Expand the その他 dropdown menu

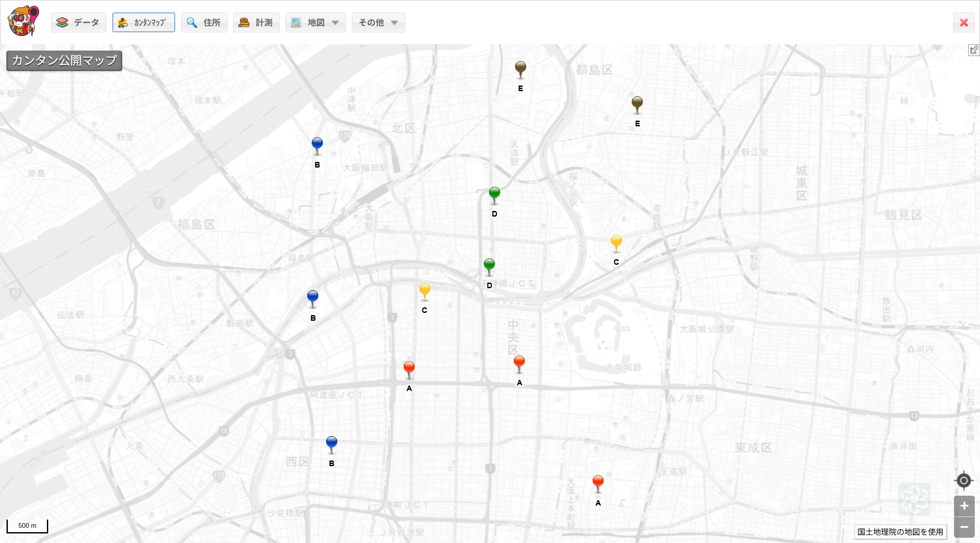[x=378, y=23]
